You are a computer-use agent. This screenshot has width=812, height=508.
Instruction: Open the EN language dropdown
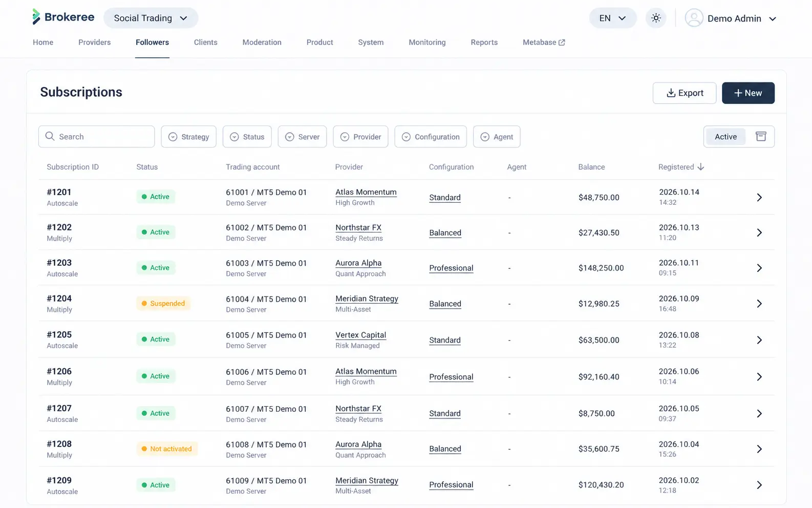613,18
